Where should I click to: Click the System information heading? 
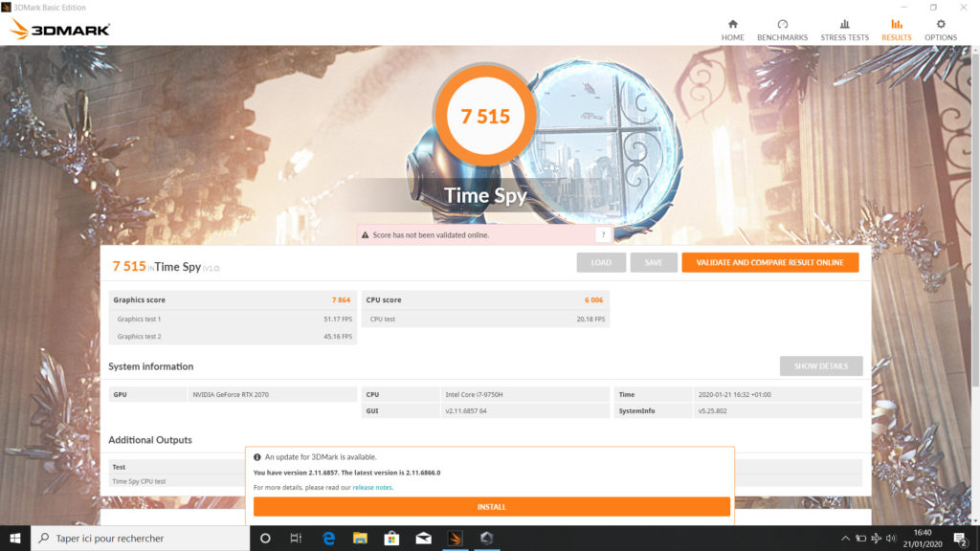150,366
